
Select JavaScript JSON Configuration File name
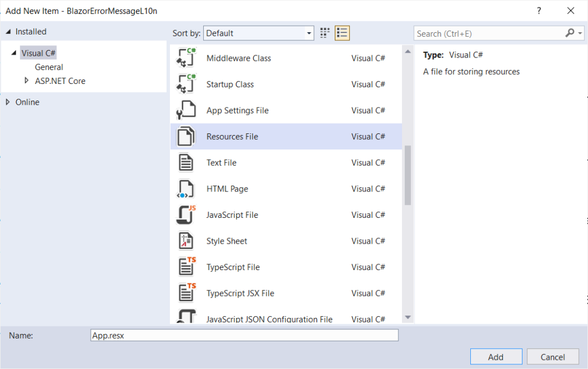coord(269,319)
